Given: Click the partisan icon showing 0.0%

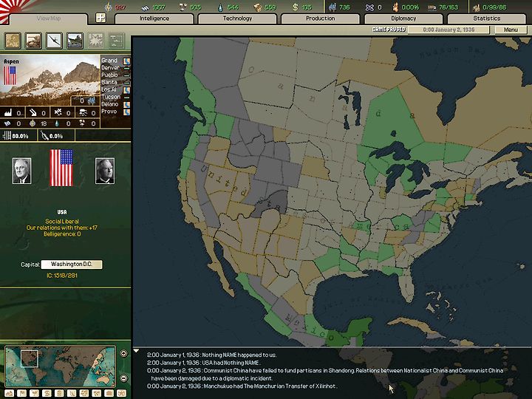Looking at the screenshot, I should (x=44, y=136).
